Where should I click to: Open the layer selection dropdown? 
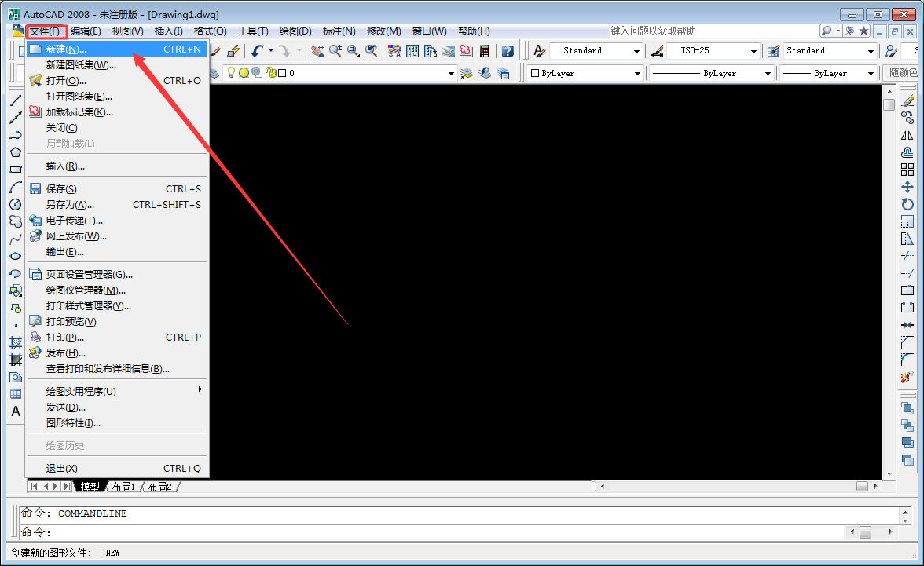(451, 72)
